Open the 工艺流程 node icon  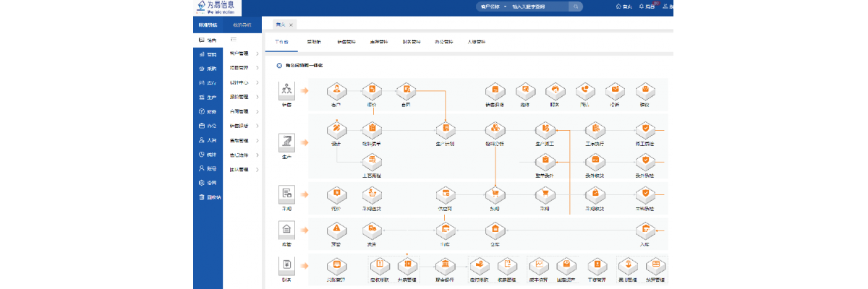[371, 162]
